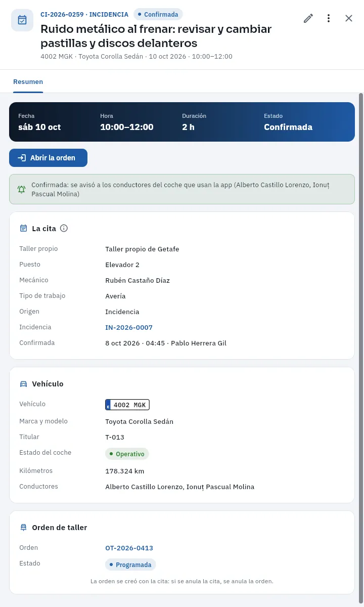Click the confirmation timestamp 8 oct 2026 · 04:45
The image size is (364, 607).
click(x=135, y=343)
